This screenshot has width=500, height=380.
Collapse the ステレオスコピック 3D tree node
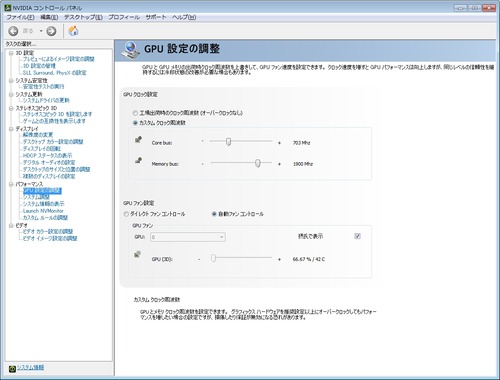(11, 108)
